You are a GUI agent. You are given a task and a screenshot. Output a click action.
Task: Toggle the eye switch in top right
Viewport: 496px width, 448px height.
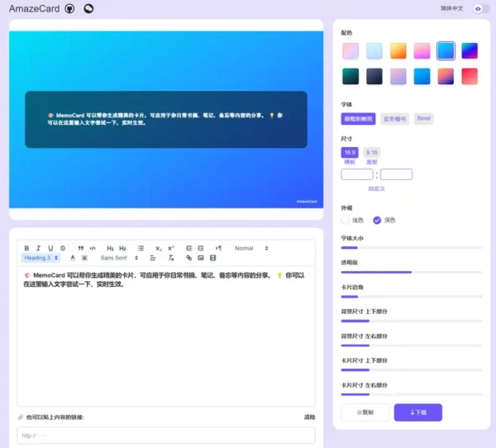481,9
